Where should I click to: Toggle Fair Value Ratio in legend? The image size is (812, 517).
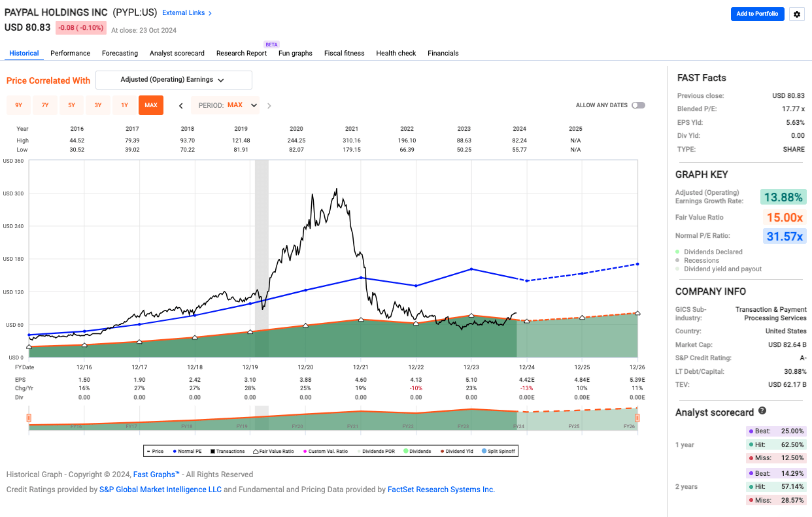[274, 451]
